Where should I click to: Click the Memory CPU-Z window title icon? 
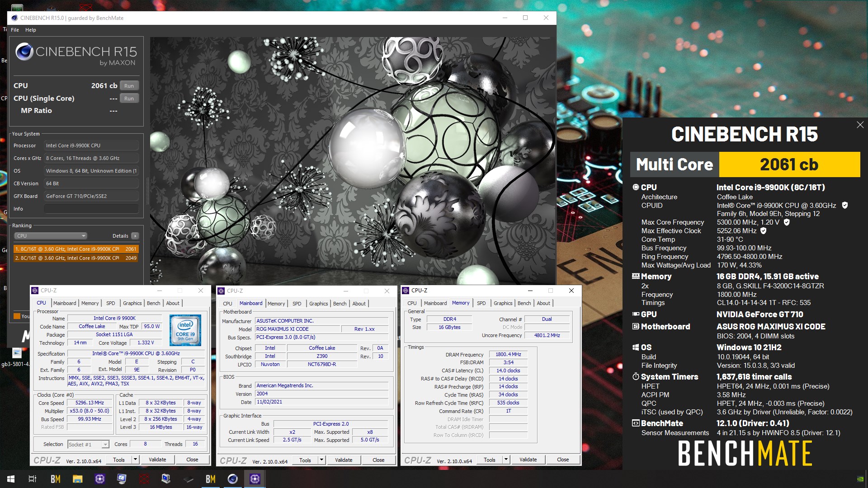(x=406, y=291)
